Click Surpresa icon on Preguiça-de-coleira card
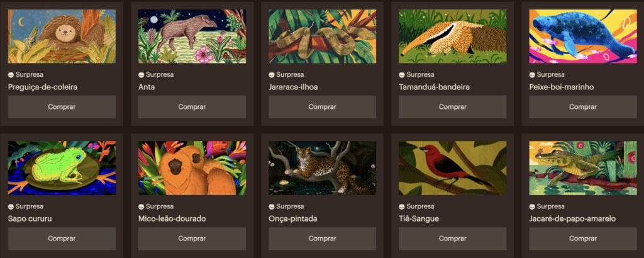This screenshot has height=258, width=644. tap(11, 75)
